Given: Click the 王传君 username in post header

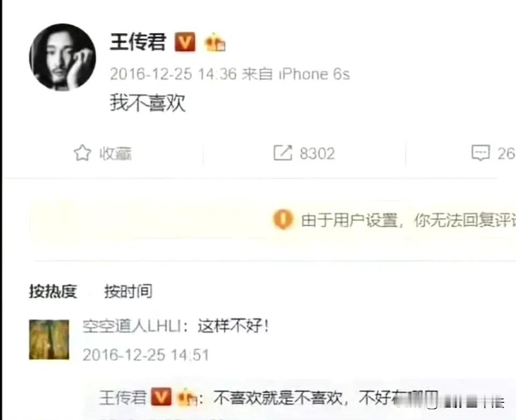Looking at the screenshot, I should pos(138,42).
